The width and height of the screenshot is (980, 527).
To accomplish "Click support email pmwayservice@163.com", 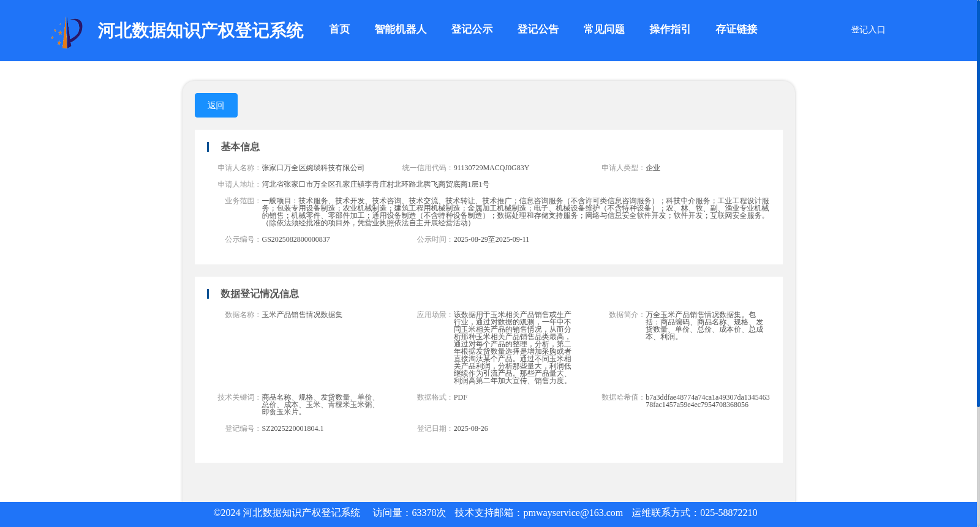I will click(x=573, y=513).
